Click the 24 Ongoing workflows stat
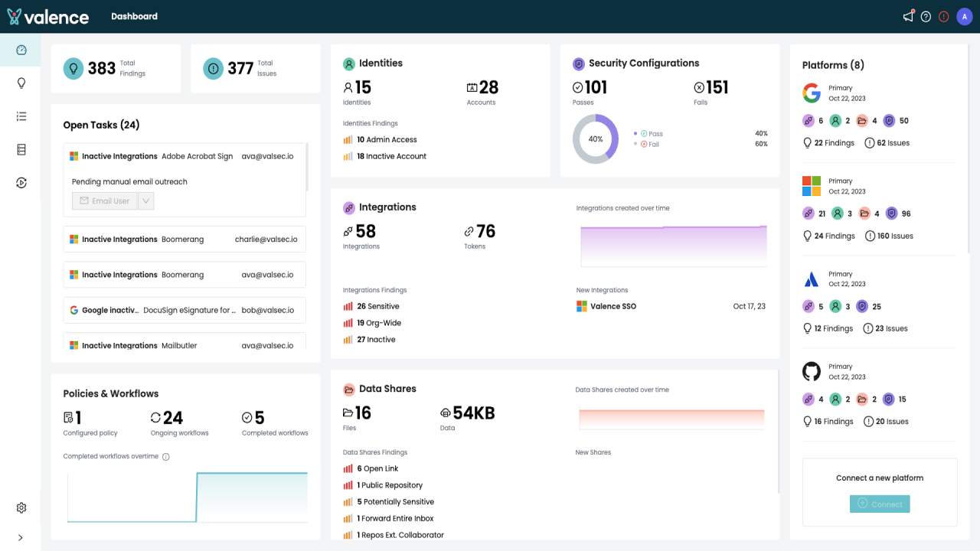980x551 pixels. [179, 423]
